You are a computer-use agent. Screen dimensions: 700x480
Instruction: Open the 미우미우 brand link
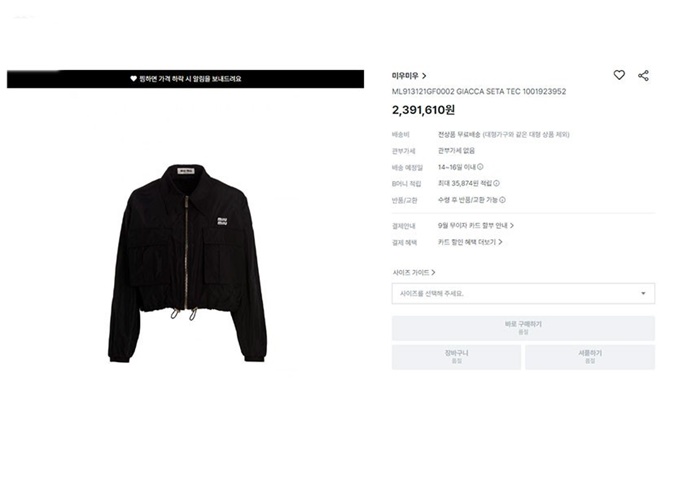click(x=409, y=76)
